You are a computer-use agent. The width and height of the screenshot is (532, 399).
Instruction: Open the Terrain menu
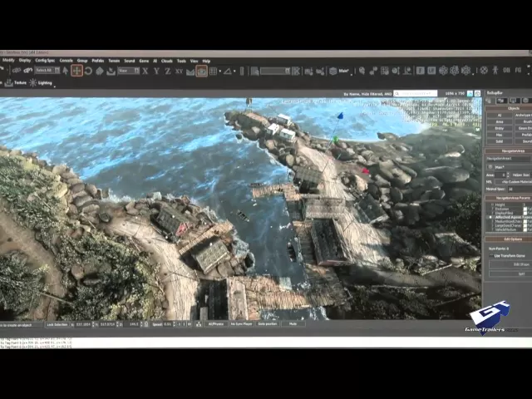[114, 61]
